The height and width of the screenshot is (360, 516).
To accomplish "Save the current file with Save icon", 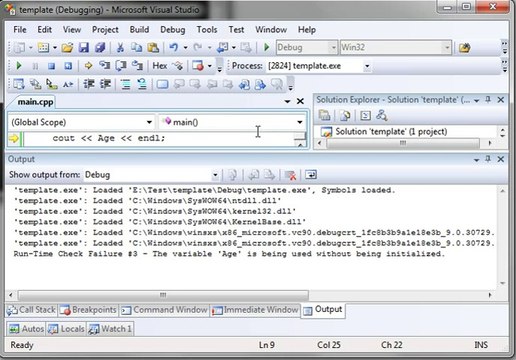I will tap(84, 48).
